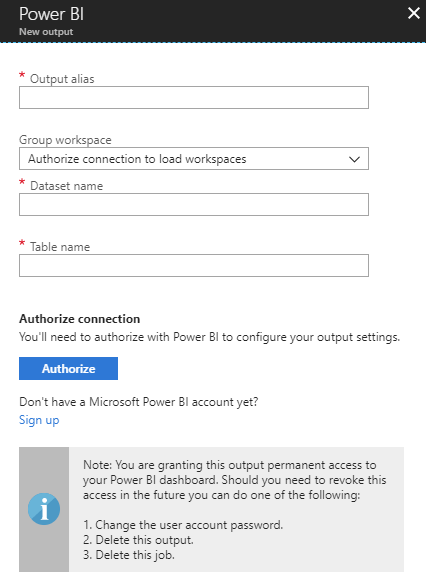Click the Power BI panel title
The height and width of the screenshot is (580, 426).
point(51,14)
